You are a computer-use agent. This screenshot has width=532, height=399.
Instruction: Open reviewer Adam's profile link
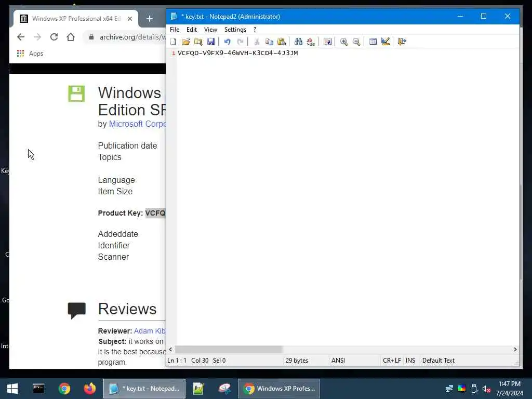coord(150,331)
